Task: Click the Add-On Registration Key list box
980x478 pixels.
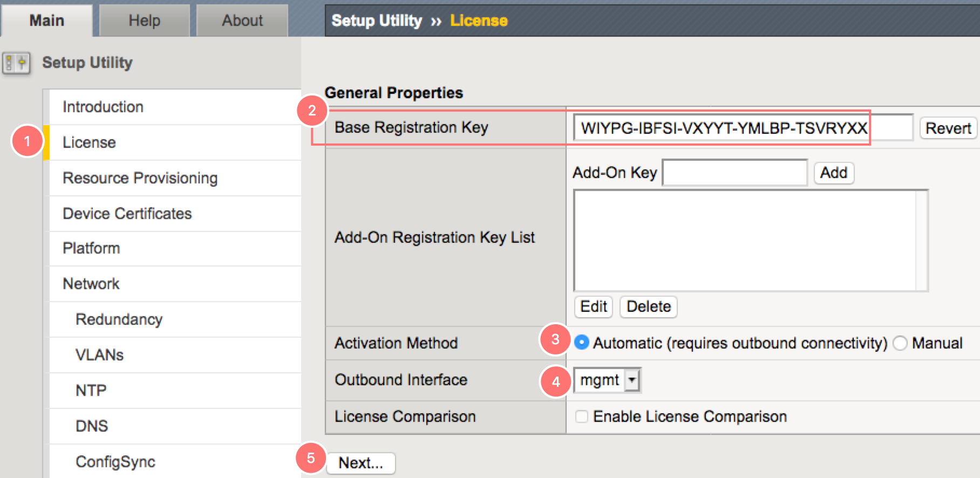Action: [x=745, y=240]
